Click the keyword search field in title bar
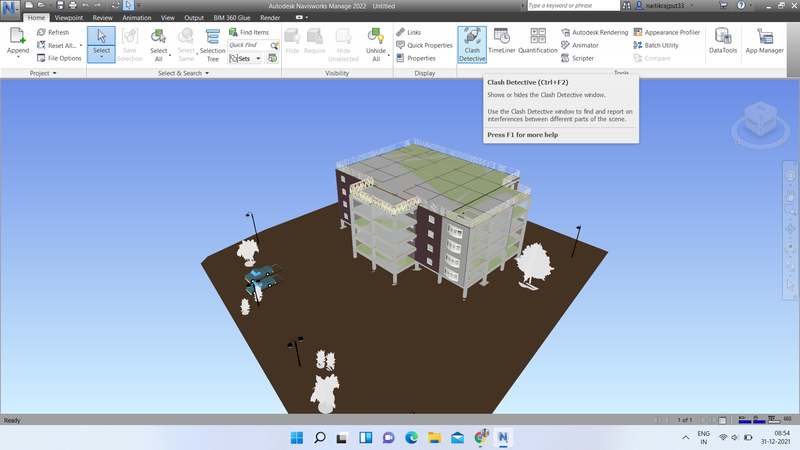This screenshot has width=800, height=450. click(573, 6)
